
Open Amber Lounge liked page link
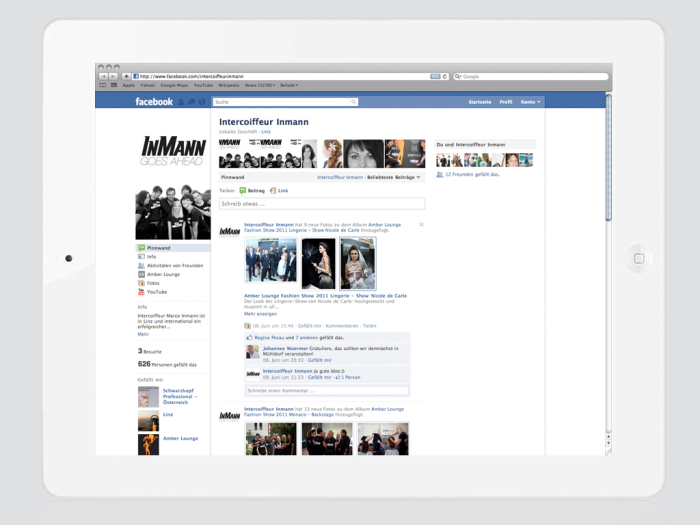coord(180,438)
